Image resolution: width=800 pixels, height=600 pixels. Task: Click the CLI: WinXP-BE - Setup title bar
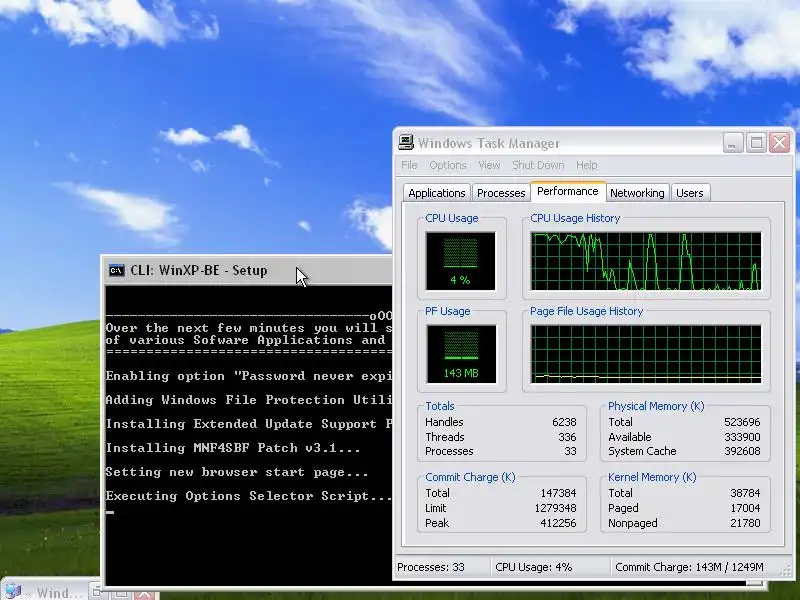[x=248, y=270]
